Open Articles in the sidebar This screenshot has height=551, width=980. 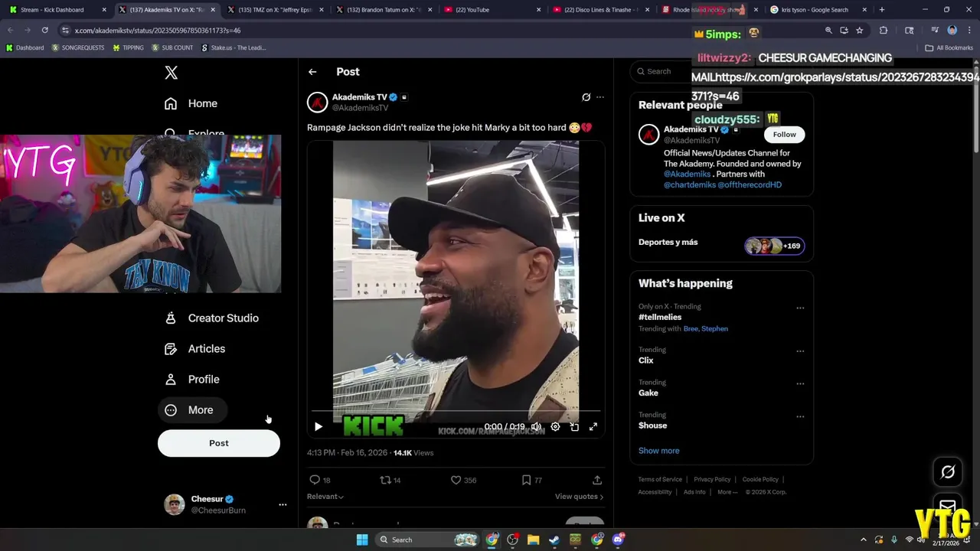[195, 348]
